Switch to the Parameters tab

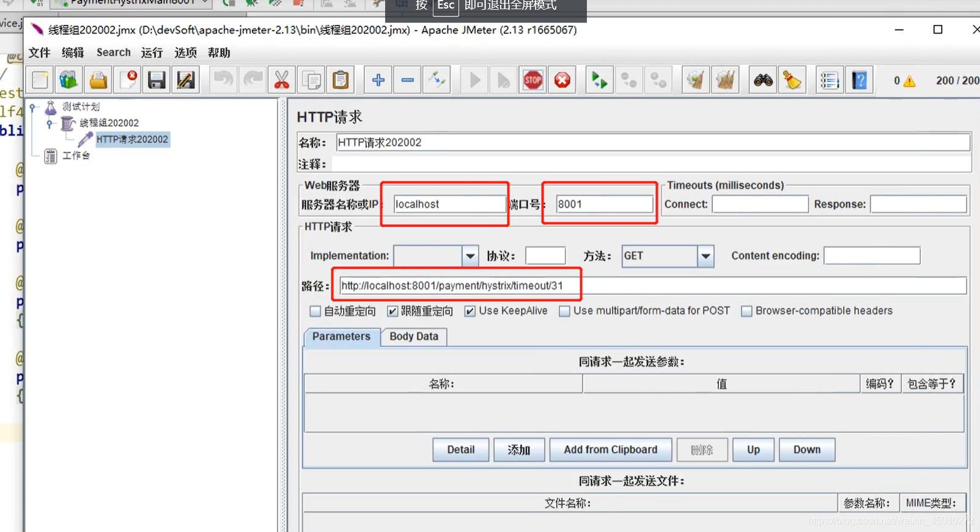(341, 337)
